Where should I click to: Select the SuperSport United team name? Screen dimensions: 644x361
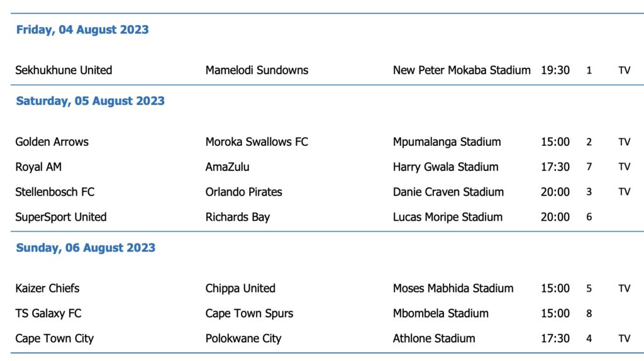click(61, 217)
